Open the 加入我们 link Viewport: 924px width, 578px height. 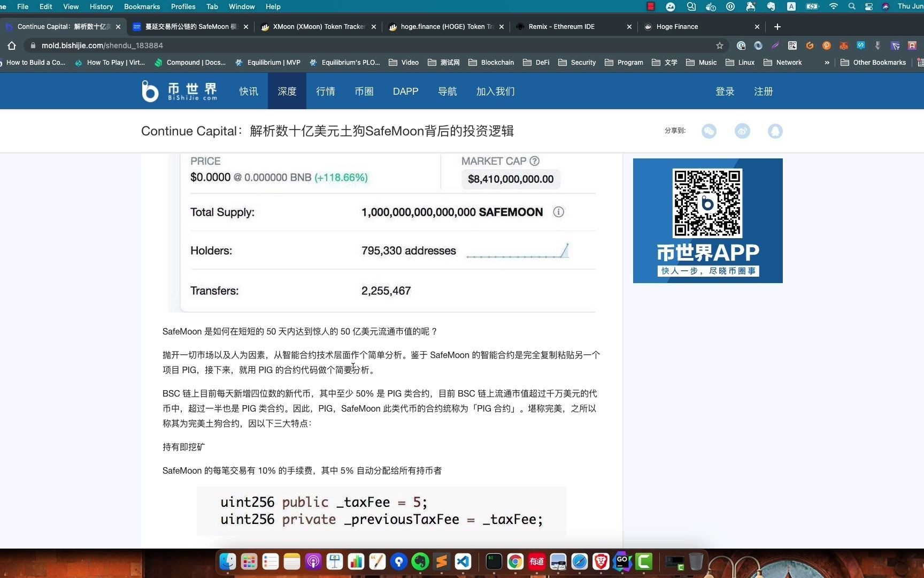(496, 91)
